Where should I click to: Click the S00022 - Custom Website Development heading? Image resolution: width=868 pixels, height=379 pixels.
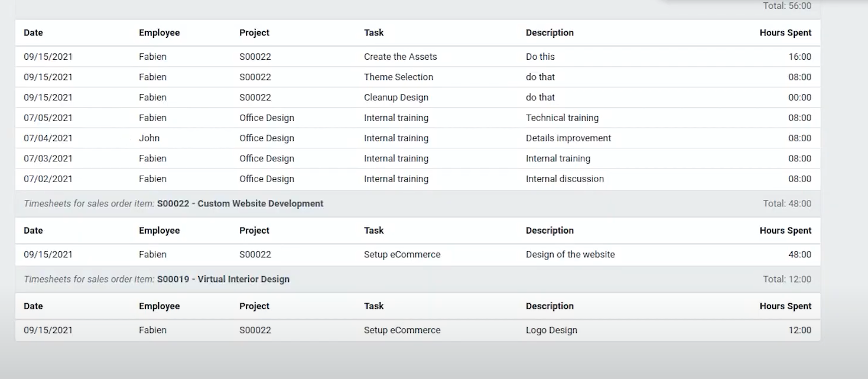(240, 203)
